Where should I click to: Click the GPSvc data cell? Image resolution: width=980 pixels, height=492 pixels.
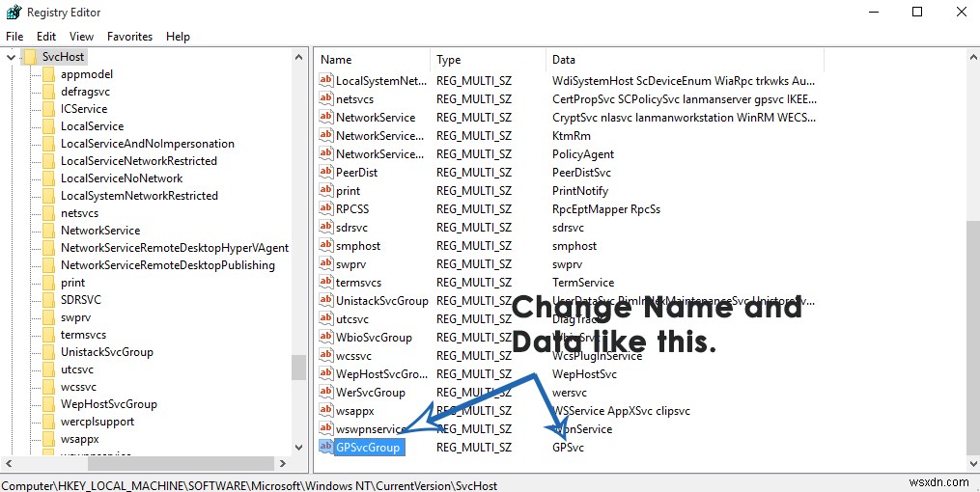568,448
